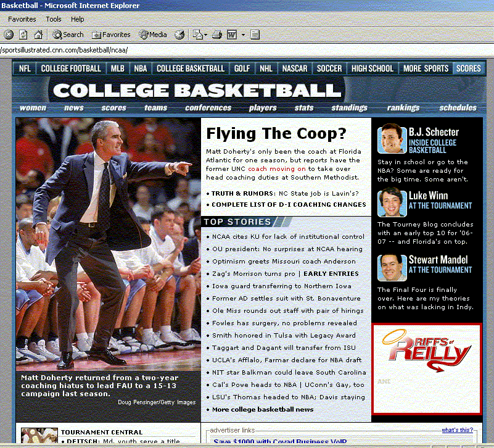
Task: Click the address bar URL field
Action: point(247,50)
